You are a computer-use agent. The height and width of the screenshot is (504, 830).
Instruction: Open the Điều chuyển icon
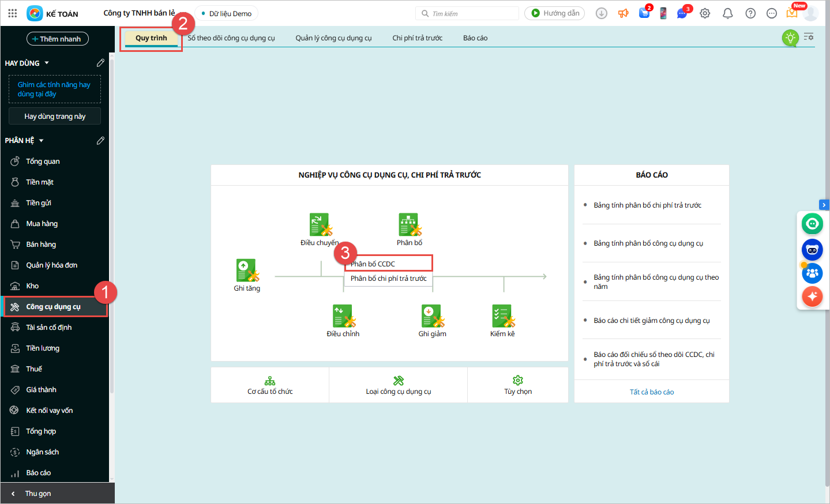(320, 225)
